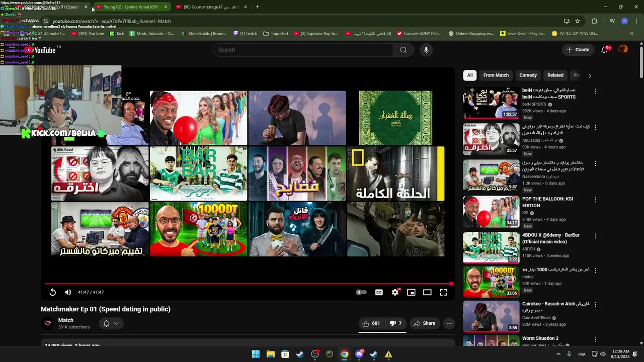Open the Windows Start menu

pos(256,354)
